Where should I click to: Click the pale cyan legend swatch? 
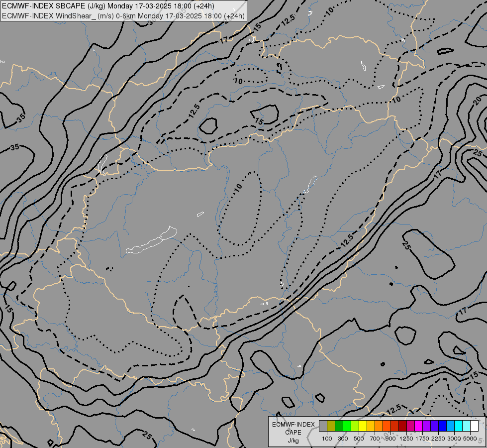[466, 426]
